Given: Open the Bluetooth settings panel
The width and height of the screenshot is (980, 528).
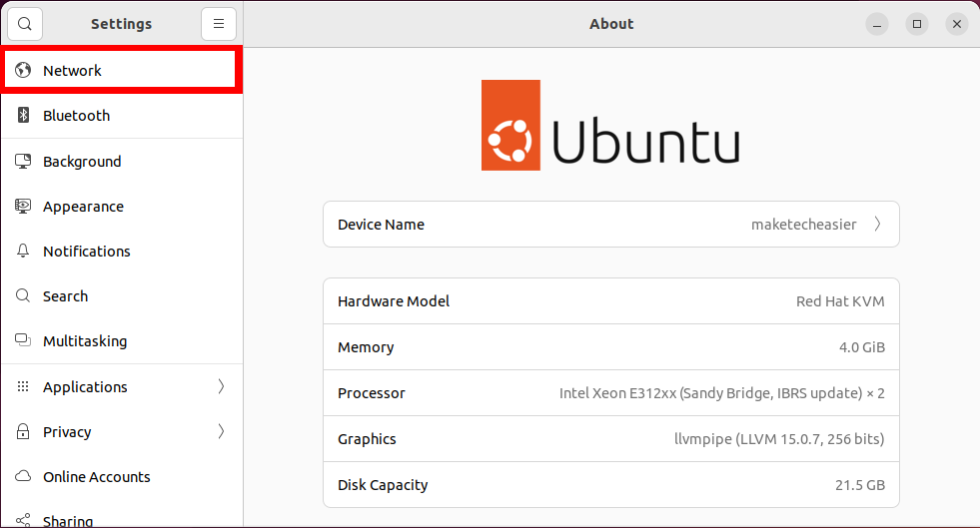Looking at the screenshot, I should 122,115.
